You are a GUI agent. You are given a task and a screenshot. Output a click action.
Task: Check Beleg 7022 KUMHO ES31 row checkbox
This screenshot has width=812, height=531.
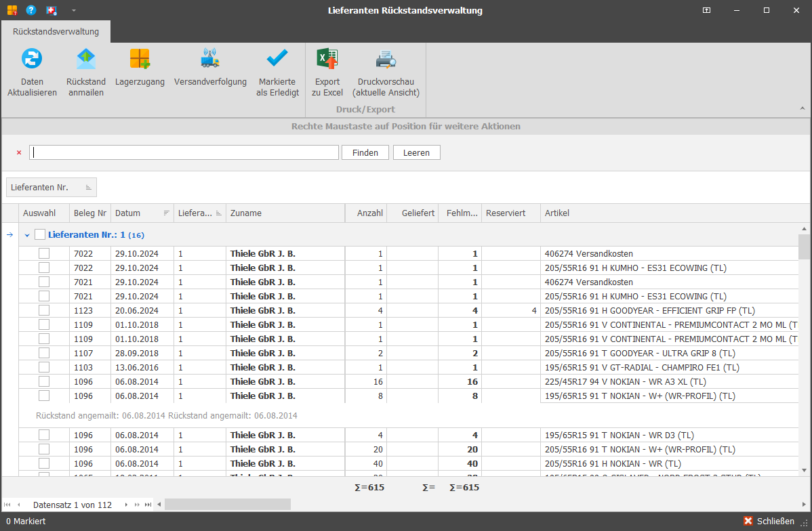44,268
